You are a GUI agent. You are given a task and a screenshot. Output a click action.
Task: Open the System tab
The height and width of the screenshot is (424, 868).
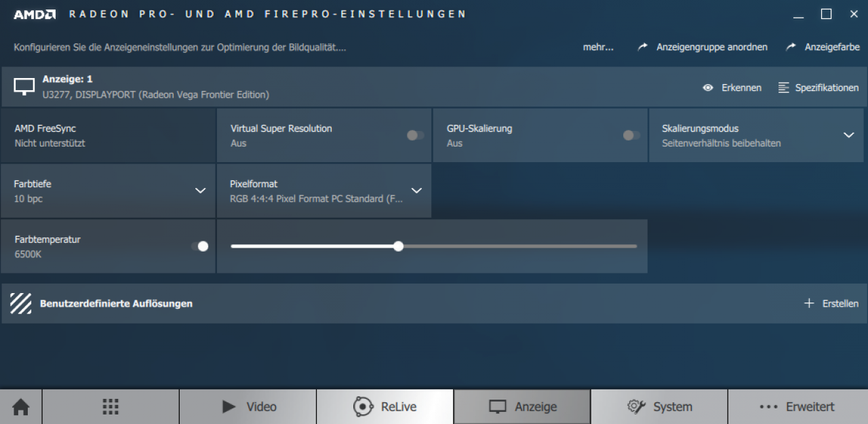(659, 407)
